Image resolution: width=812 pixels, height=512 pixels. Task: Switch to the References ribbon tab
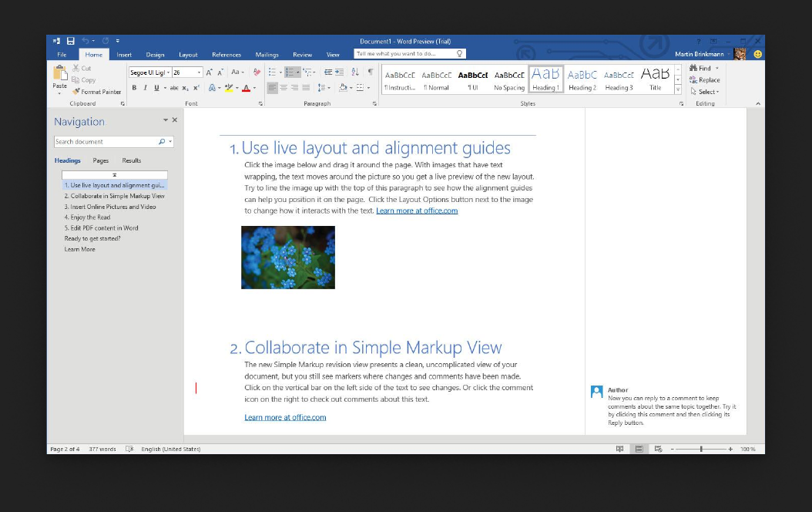(x=226, y=55)
